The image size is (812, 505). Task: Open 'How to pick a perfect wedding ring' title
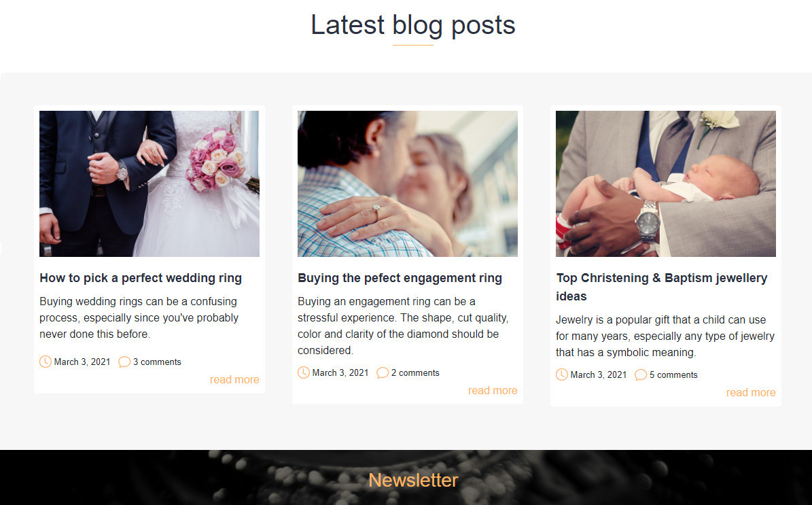[141, 278]
